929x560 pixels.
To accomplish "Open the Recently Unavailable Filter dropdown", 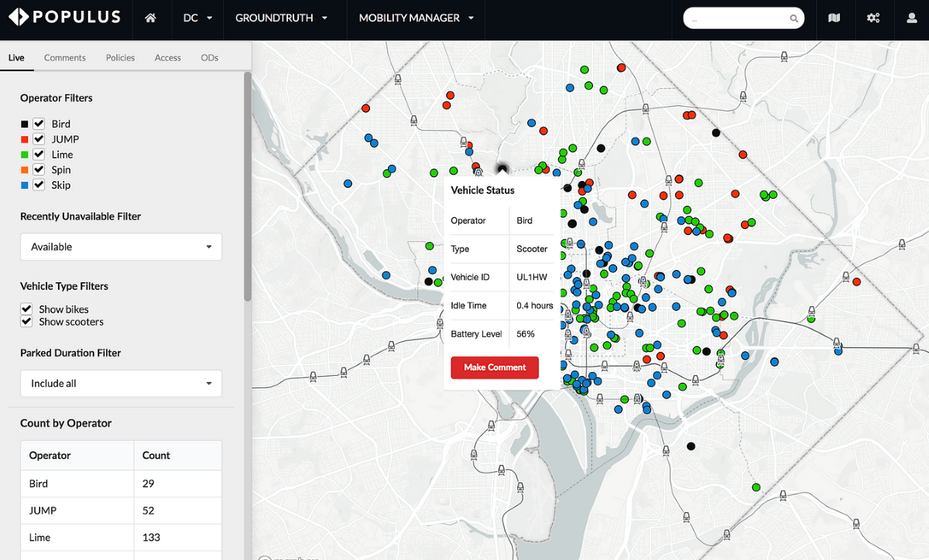I will [x=121, y=247].
